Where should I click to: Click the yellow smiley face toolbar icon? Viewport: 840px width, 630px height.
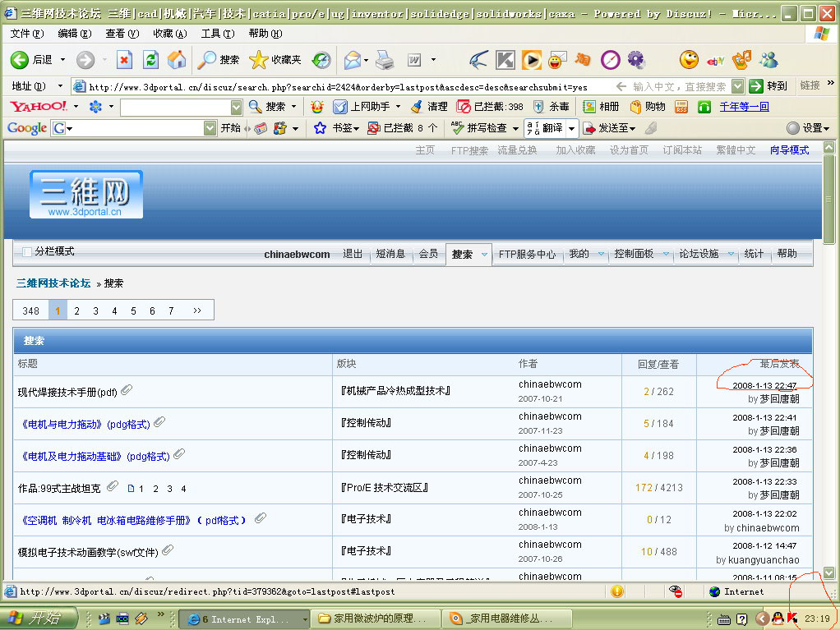(x=689, y=60)
